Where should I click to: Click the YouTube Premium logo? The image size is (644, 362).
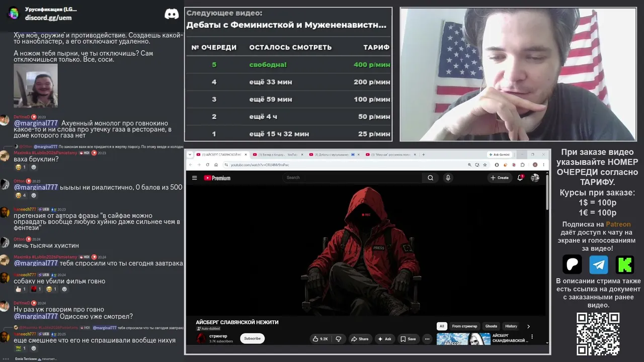(x=217, y=177)
